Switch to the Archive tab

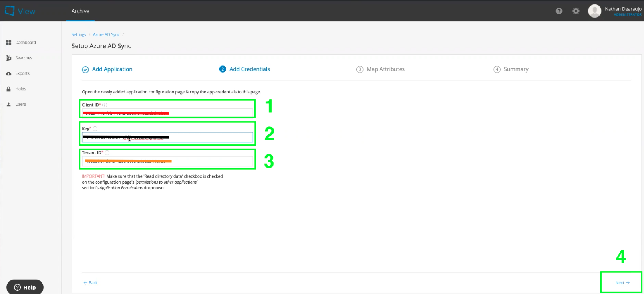(x=80, y=11)
